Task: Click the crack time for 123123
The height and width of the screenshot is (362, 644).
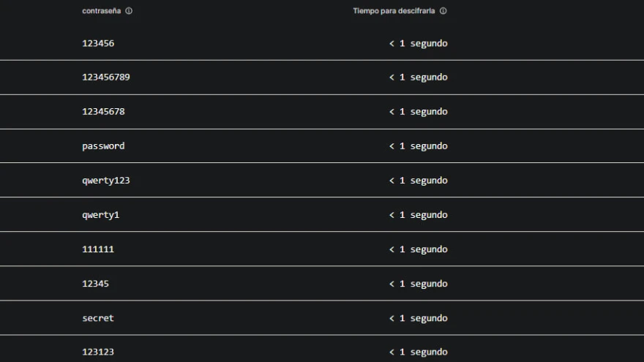Action: 418,352
